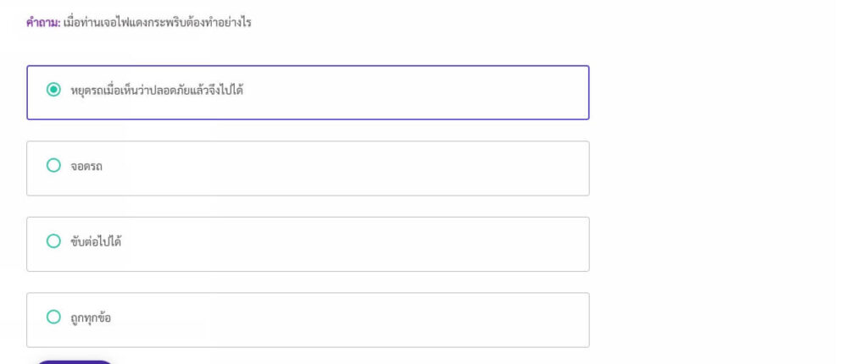Click the purple submit button below the answers

pos(75,361)
